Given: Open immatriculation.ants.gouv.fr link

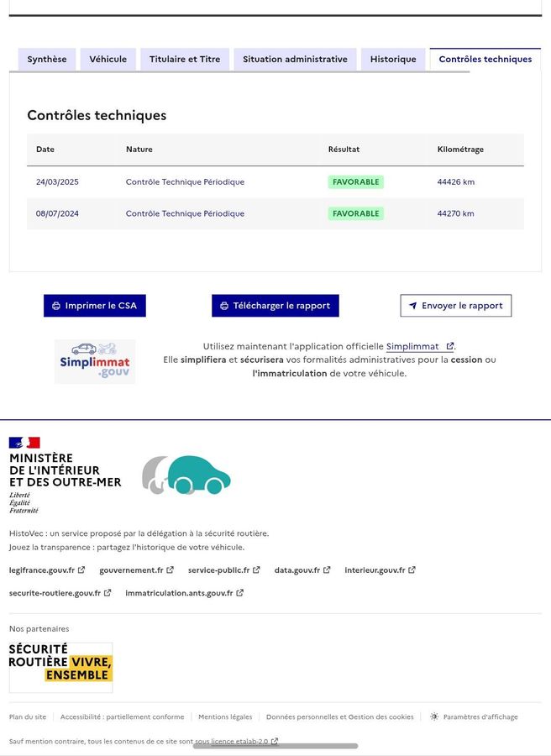Looking at the screenshot, I should pos(179,593).
